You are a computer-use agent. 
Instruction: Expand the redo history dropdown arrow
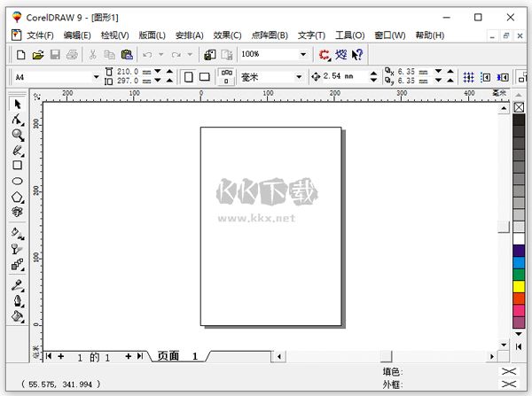click(x=190, y=54)
